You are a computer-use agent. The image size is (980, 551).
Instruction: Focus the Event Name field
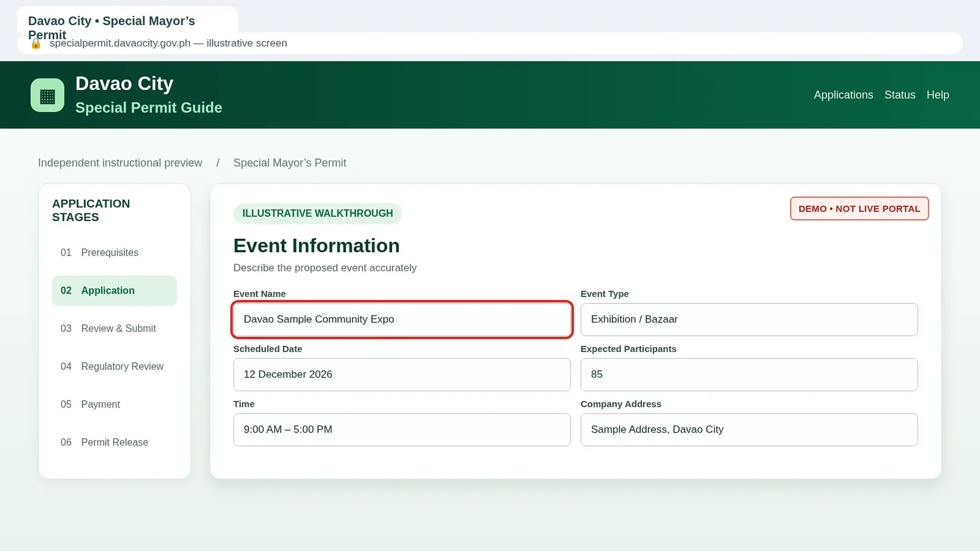pos(402,320)
